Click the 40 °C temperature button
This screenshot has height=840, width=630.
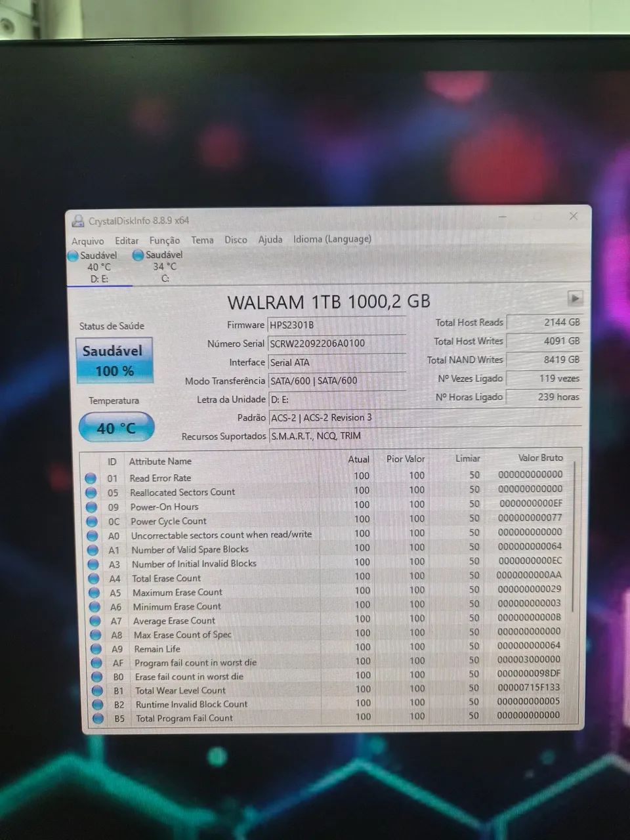click(x=116, y=428)
